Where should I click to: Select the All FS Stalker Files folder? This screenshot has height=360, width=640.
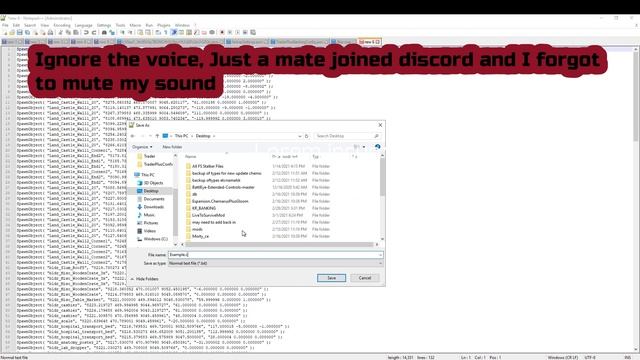click(x=207, y=166)
